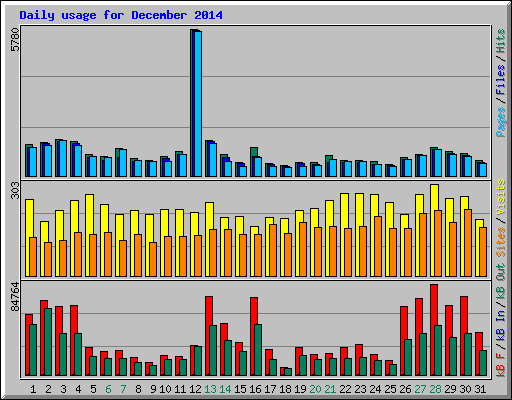The image size is (512, 400).
Task: Click the 303 axis value
Action: point(15,190)
